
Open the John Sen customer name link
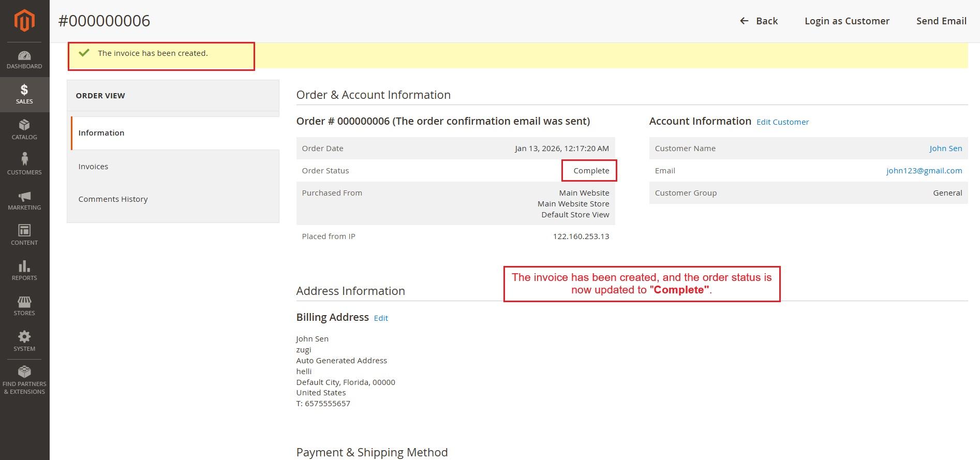point(945,149)
